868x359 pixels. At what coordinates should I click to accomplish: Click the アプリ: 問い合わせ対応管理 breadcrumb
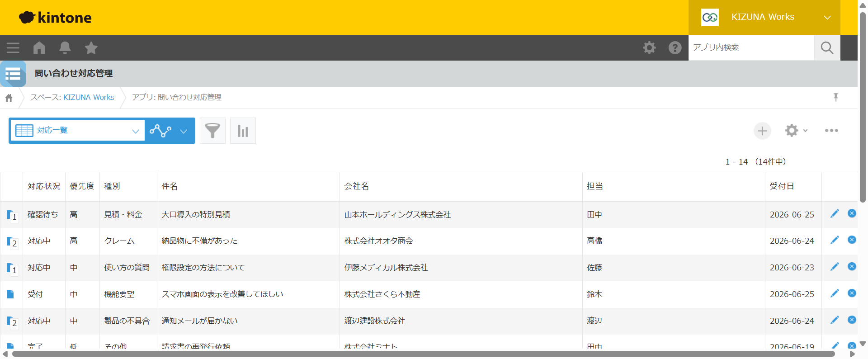point(177,98)
